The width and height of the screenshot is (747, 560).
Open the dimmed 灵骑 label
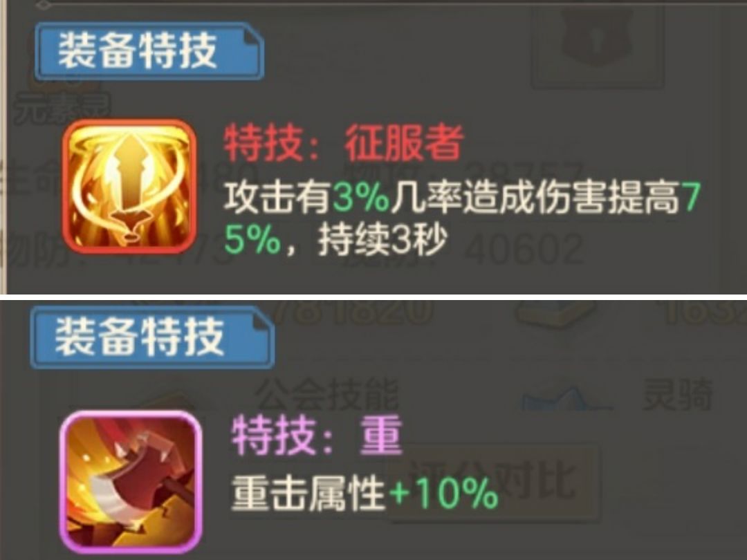click(677, 394)
